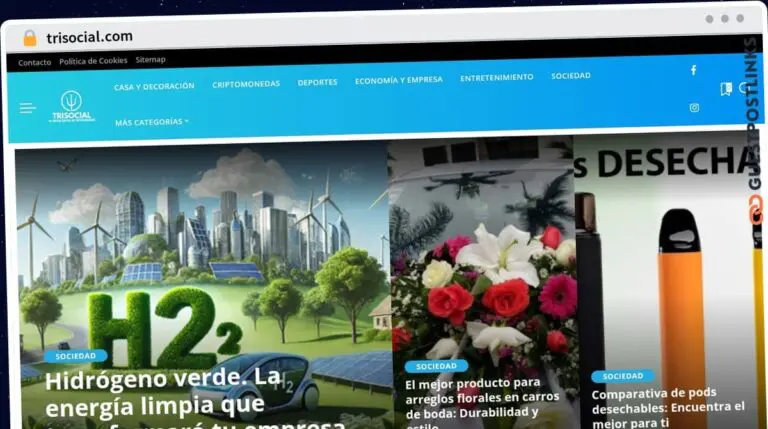
Task: Click Sociedad tag on floral article
Action: (436, 366)
